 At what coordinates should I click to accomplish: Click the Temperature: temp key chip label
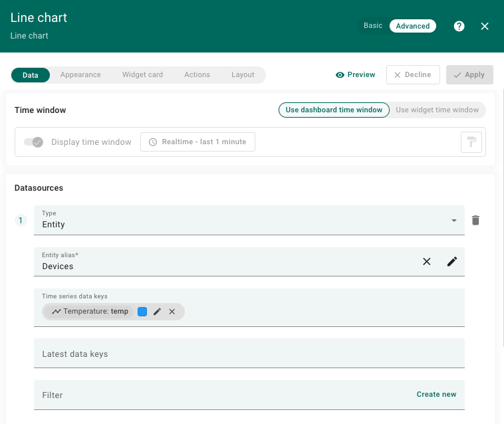click(x=90, y=312)
